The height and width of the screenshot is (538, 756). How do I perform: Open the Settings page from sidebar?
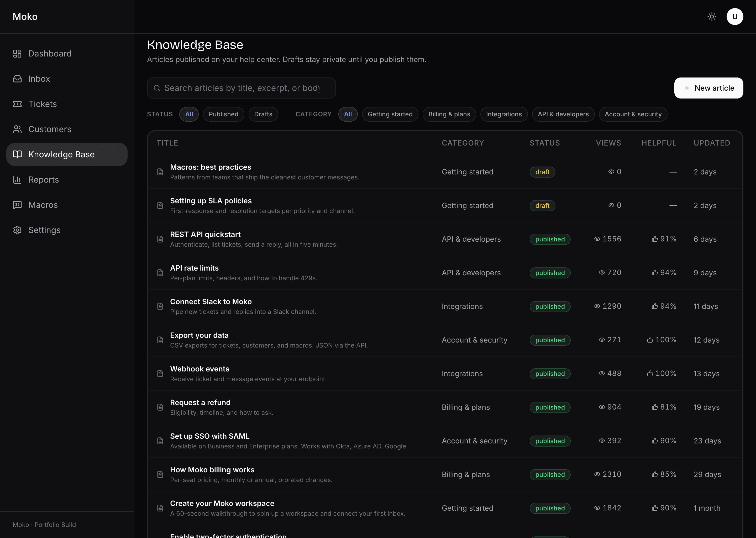coord(67,230)
